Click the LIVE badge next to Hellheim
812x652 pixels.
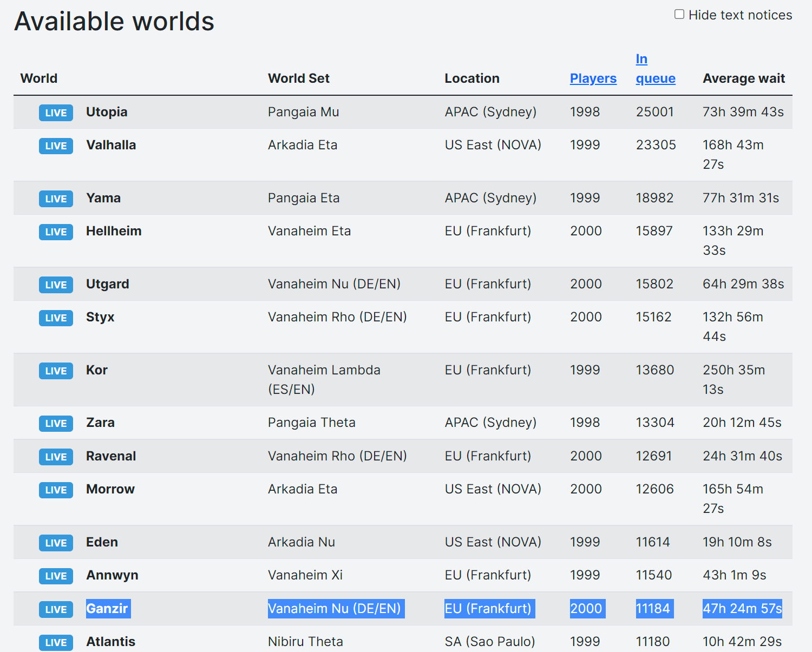[x=56, y=232]
